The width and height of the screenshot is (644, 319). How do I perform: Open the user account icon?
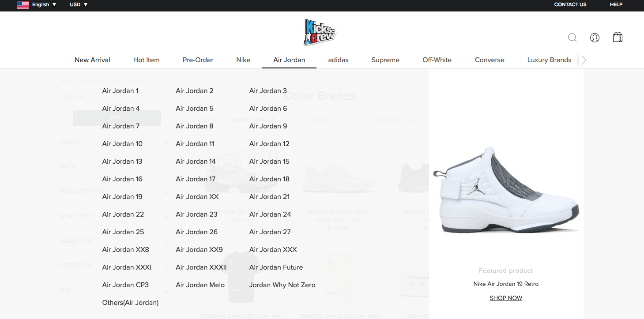pos(595,38)
